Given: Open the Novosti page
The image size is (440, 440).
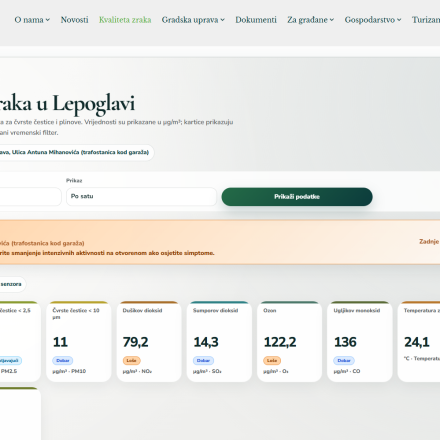Looking at the screenshot, I should (x=74, y=20).
